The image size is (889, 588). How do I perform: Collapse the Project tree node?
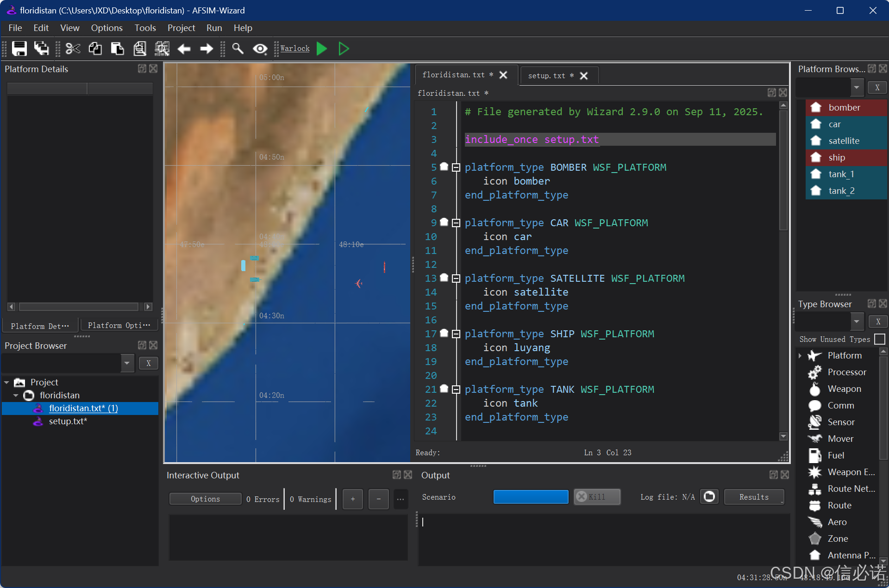[6, 383]
